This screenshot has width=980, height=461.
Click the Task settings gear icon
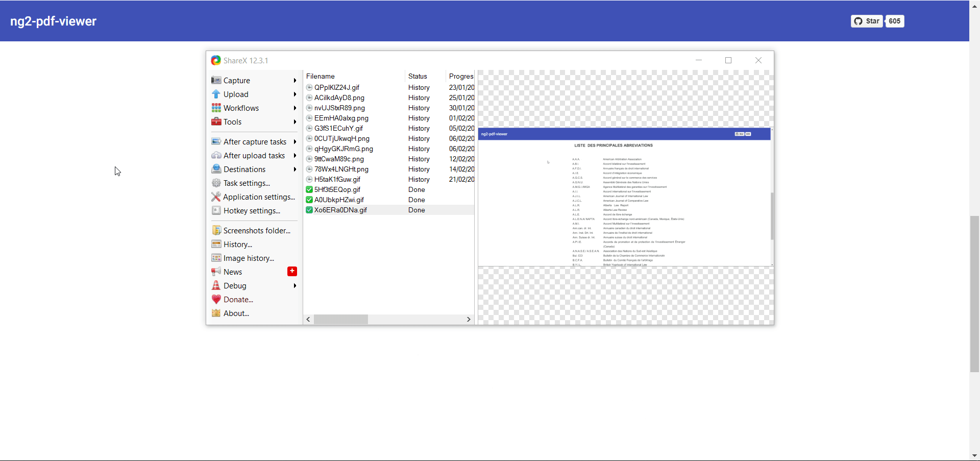coord(216,183)
